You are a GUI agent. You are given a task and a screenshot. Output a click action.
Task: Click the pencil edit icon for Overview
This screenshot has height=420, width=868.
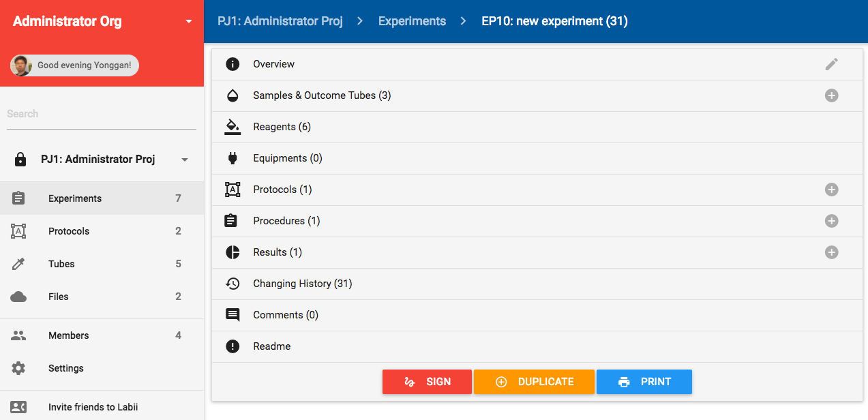pyautogui.click(x=831, y=64)
